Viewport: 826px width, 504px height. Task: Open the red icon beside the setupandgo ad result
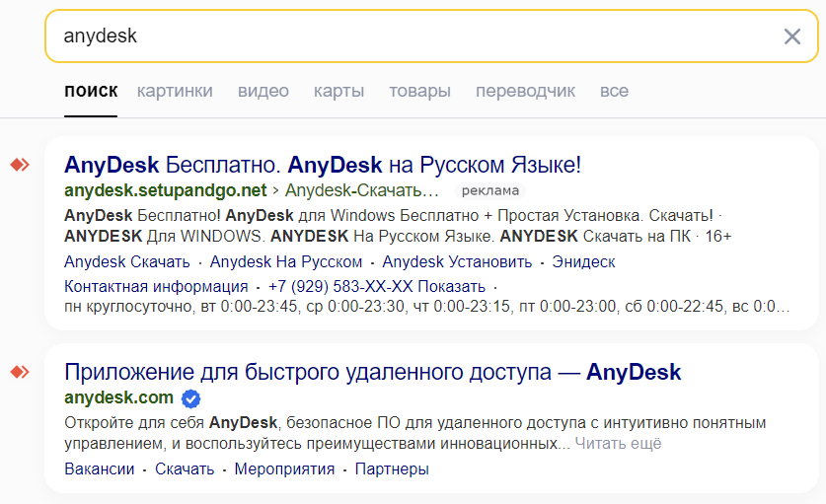[x=20, y=165]
